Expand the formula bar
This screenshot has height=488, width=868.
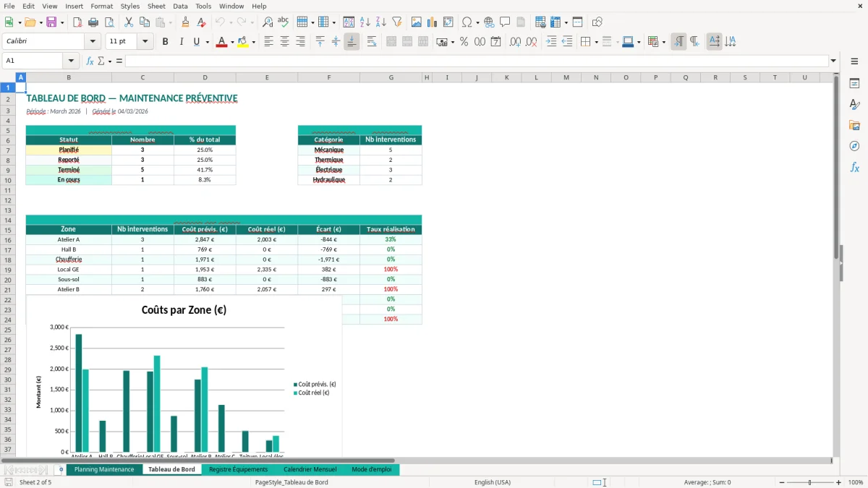click(x=833, y=61)
